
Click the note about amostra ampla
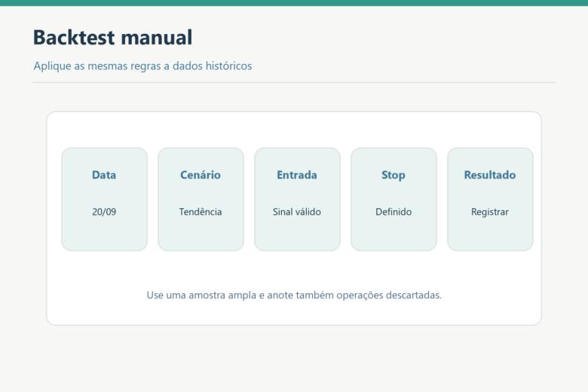294,296
